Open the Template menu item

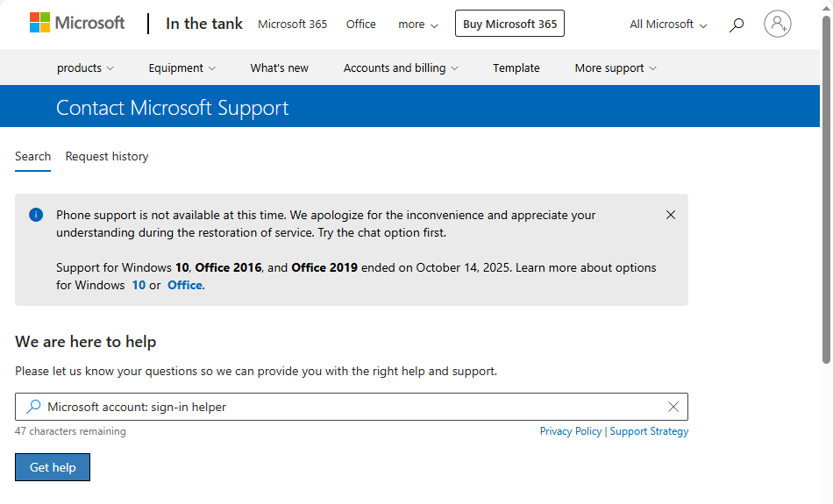pyautogui.click(x=516, y=68)
